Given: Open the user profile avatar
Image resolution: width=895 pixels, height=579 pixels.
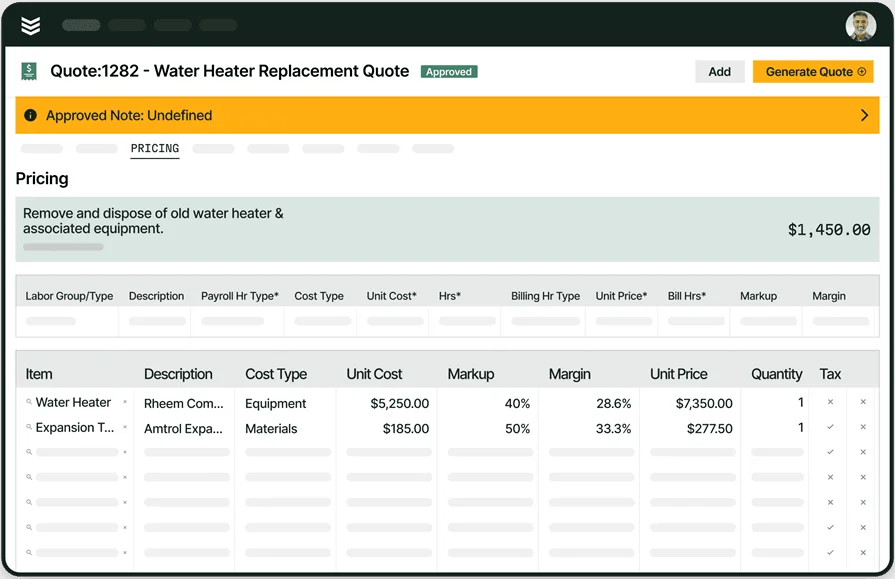Looking at the screenshot, I should pyautogui.click(x=861, y=26).
